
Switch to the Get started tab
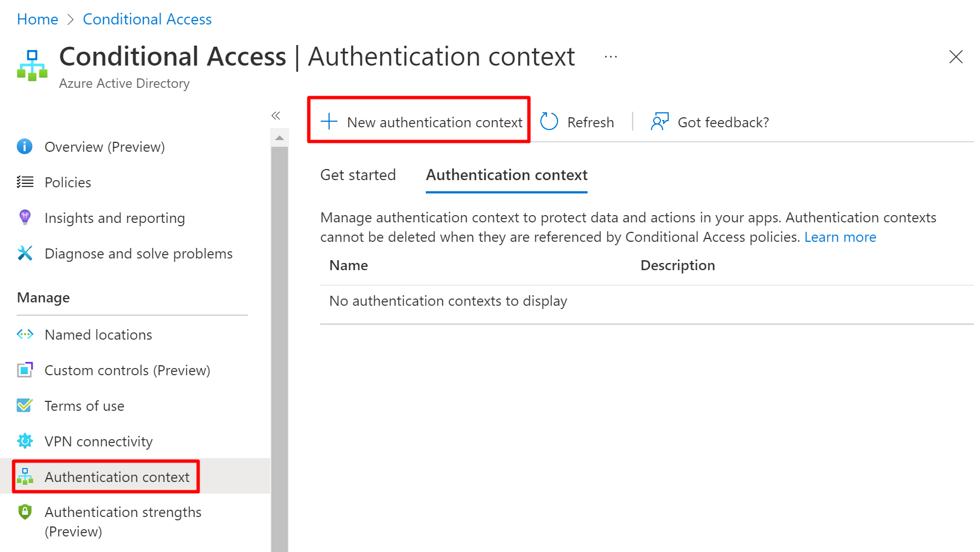pyautogui.click(x=358, y=175)
